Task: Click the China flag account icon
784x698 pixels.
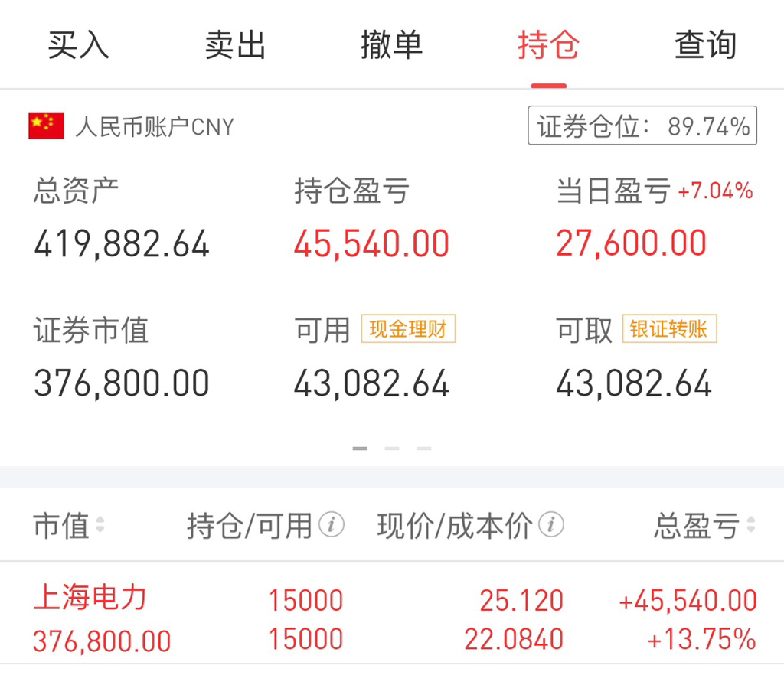Action: pos(46,126)
